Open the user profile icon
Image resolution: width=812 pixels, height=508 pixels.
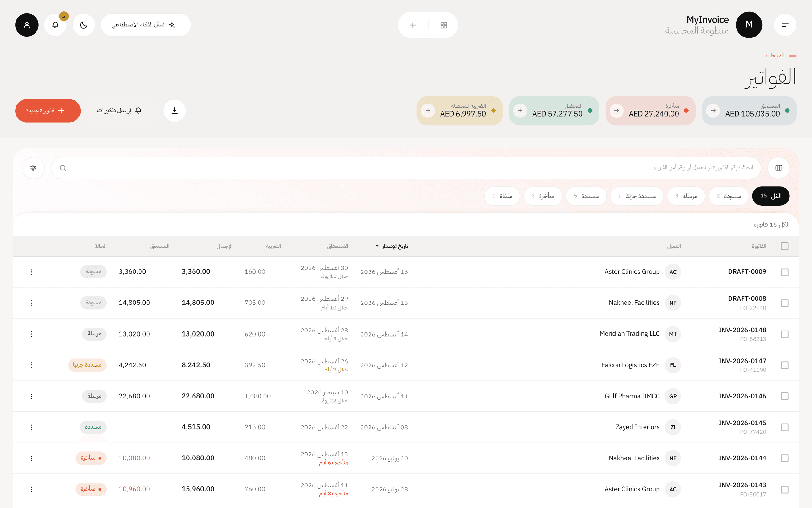click(x=27, y=25)
